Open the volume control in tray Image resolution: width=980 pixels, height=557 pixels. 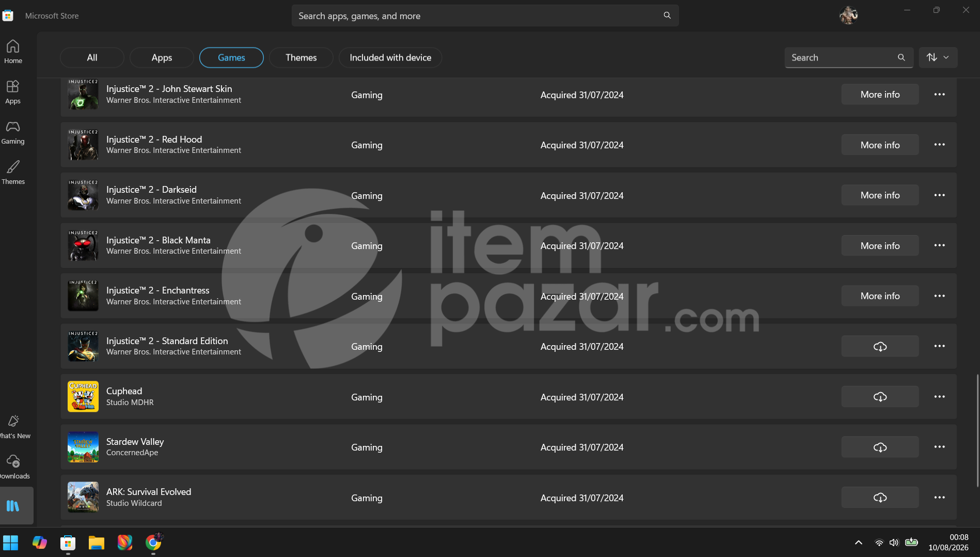[x=894, y=543]
